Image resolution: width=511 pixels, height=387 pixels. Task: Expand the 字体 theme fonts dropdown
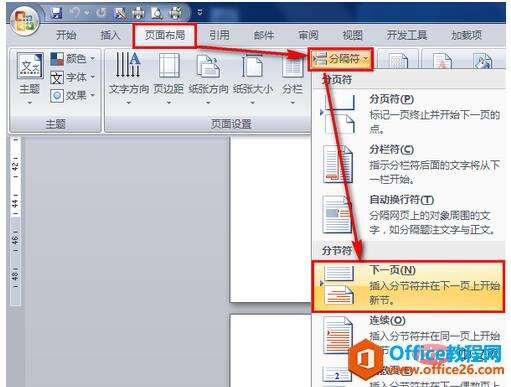pyautogui.click(x=73, y=78)
